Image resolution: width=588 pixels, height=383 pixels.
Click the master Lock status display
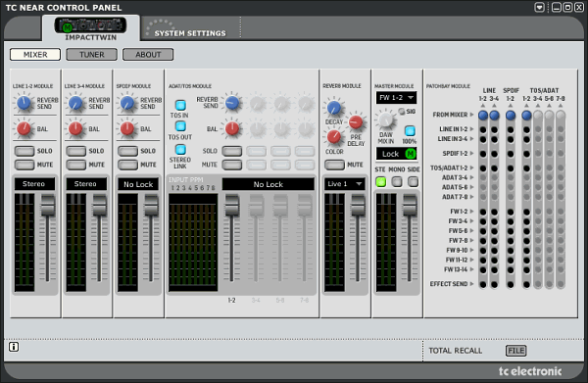[x=396, y=154]
